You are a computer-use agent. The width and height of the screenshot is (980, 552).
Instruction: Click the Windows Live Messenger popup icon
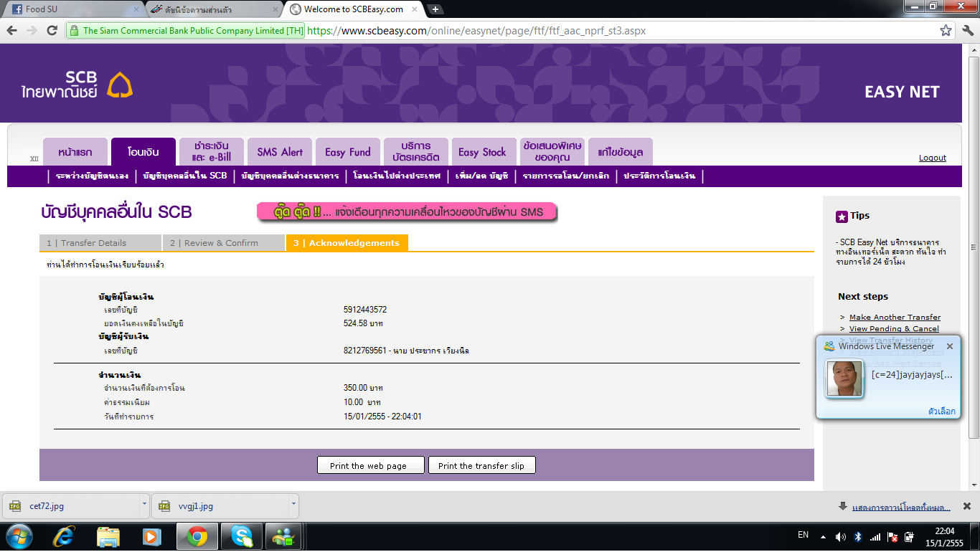point(829,346)
